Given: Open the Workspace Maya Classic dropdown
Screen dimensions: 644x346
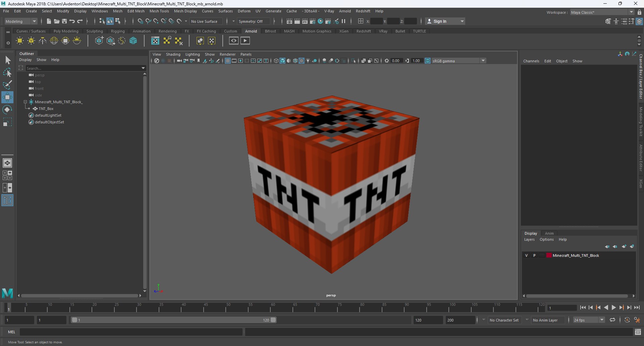Looking at the screenshot, I should (602, 12).
